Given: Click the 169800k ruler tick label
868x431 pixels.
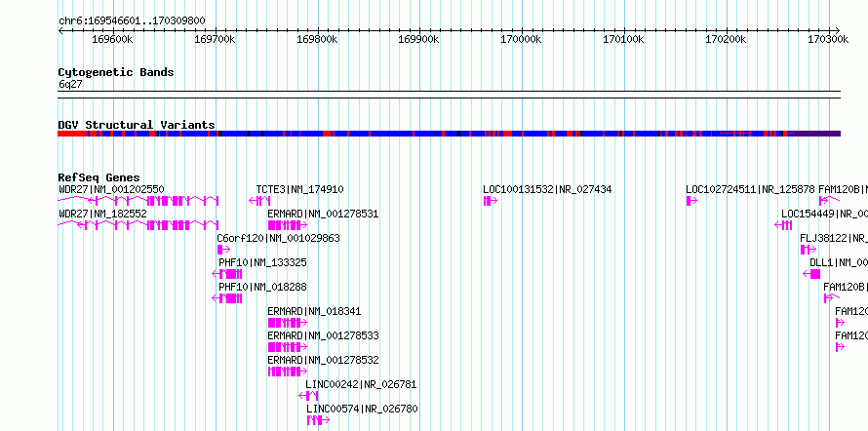Looking at the screenshot, I should click(317, 39).
